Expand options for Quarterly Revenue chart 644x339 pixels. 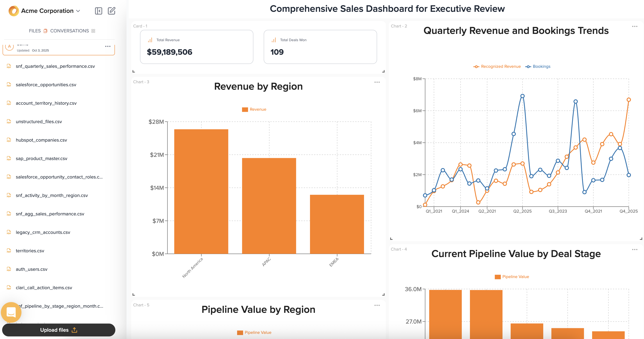point(635,26)
